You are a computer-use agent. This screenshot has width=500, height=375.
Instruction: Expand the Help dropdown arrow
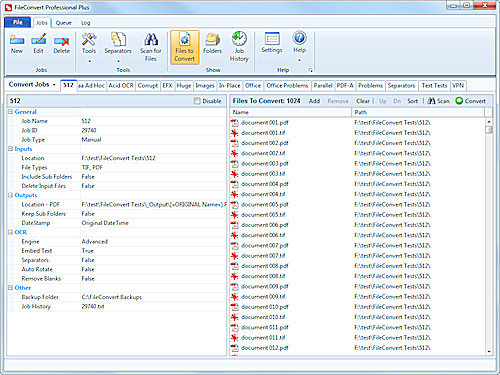coord(299,60)
